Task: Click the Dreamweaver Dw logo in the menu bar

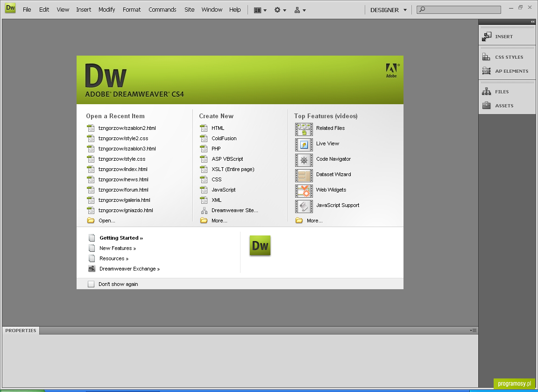Action: pos(10,8)
